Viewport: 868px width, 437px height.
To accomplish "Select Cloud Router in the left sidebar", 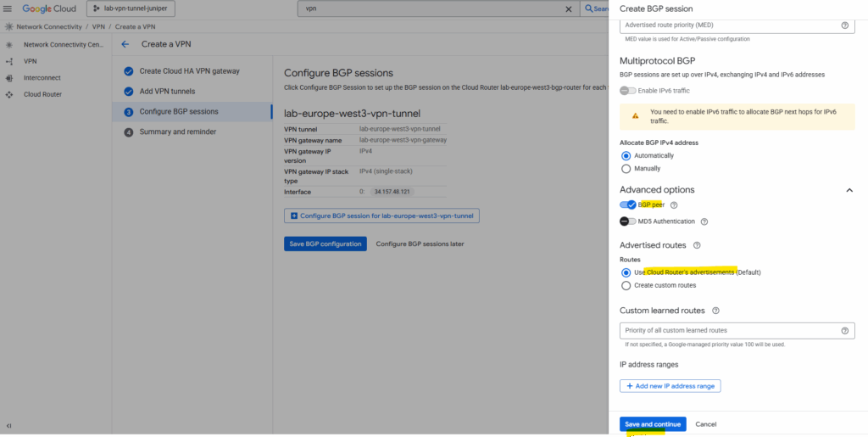I will 42,95.
